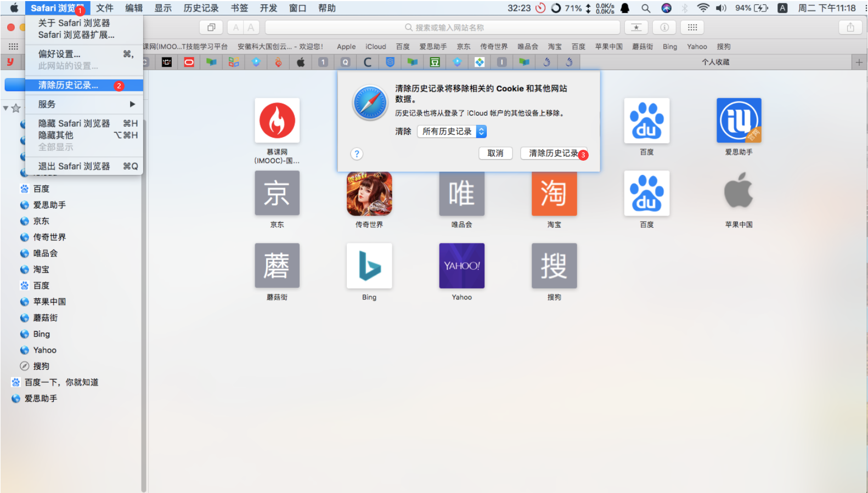The image size is (868, 493).
Task: Open the 搜狗 favorite tile
Action: [554, 265]
